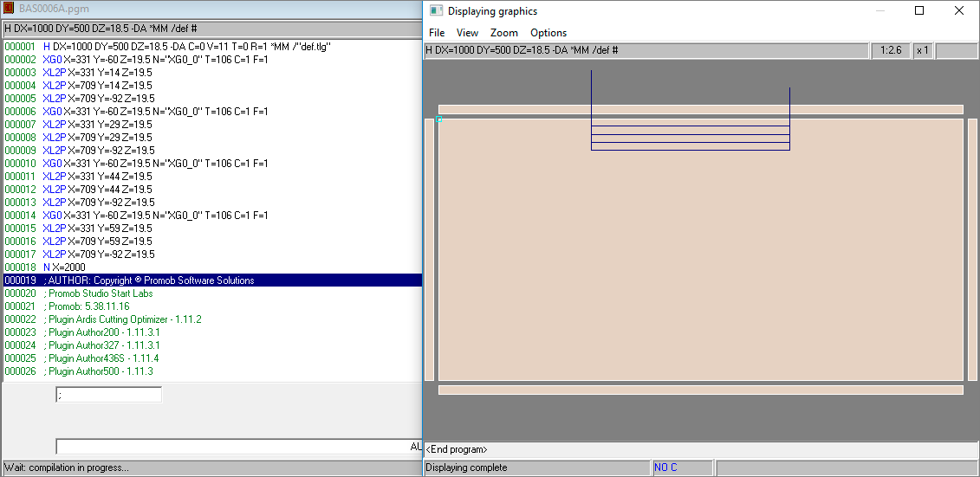Select line 000017 XL2P command
Image resolution: width=980 pixels, height=477 pixels.
click(x=212, y=255)
